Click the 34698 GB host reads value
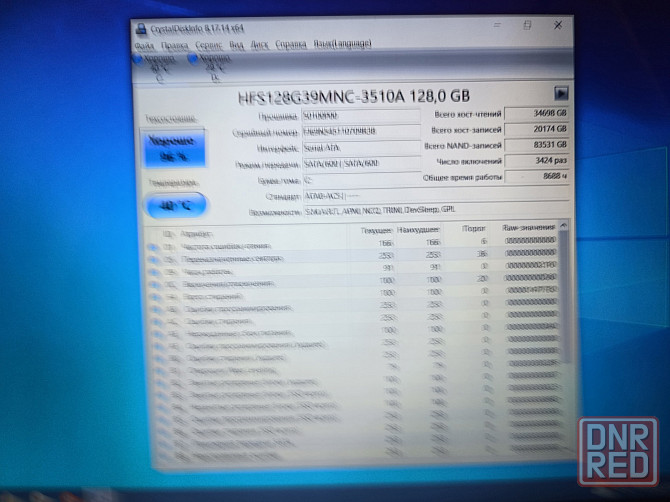 (x=537, y=114)
